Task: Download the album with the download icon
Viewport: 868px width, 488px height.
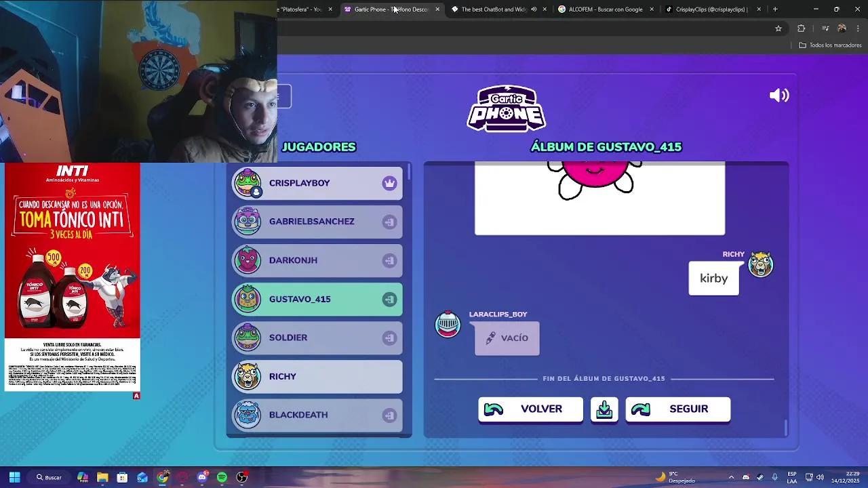Action: pyautogui.click(x=604, y=409)
